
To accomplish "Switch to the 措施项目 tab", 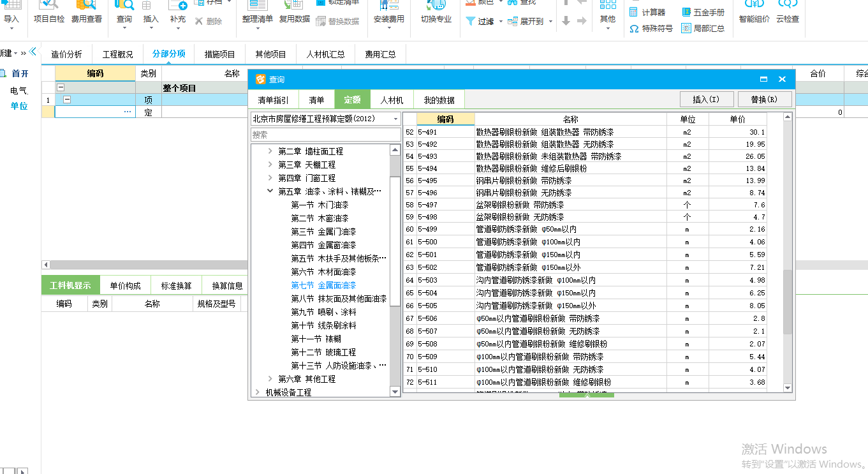I will click(219, 54).
